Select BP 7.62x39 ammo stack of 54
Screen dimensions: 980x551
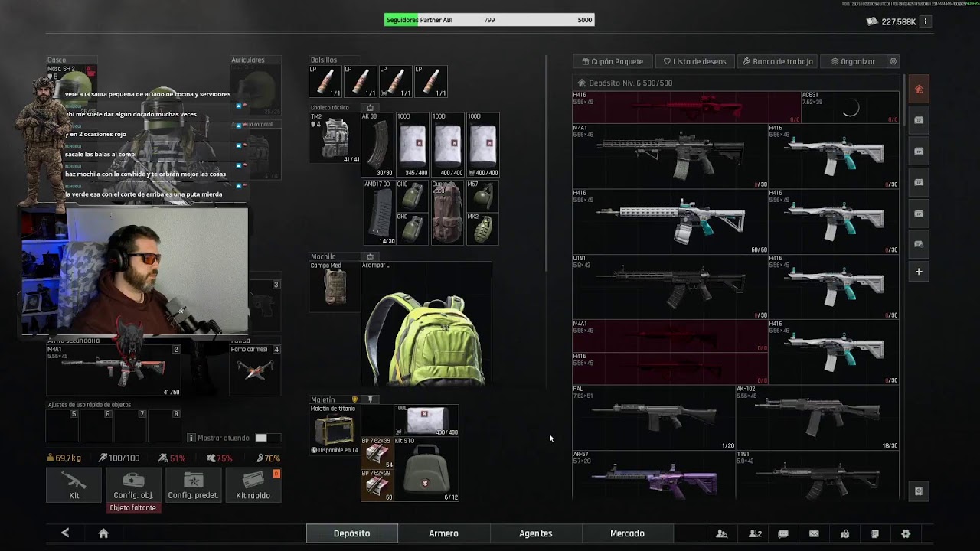pos(377,452)
